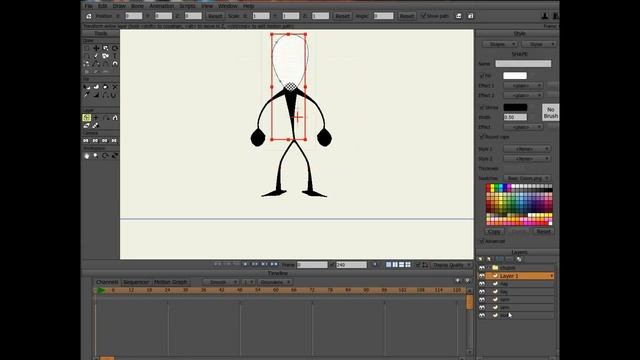Select the Roll Camera tool
This screenshot has width=640, height=360.
point(104,140)
